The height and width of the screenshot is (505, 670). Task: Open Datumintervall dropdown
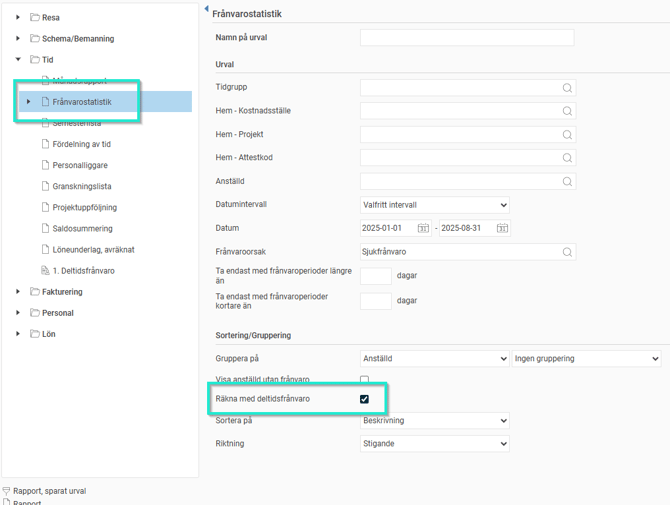coord(434,205)
